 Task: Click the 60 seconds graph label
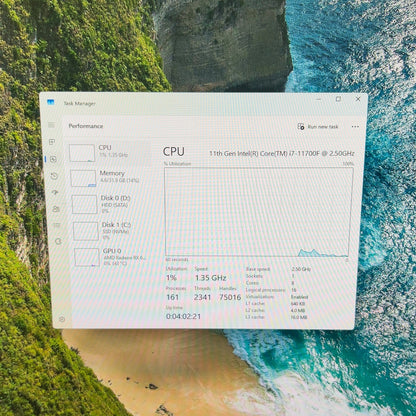(x=177, y=259)
